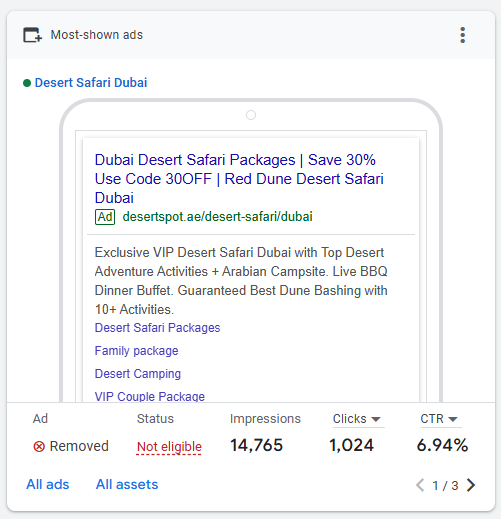
Task: Open the Family package sitelink
Action: point(136,351)
